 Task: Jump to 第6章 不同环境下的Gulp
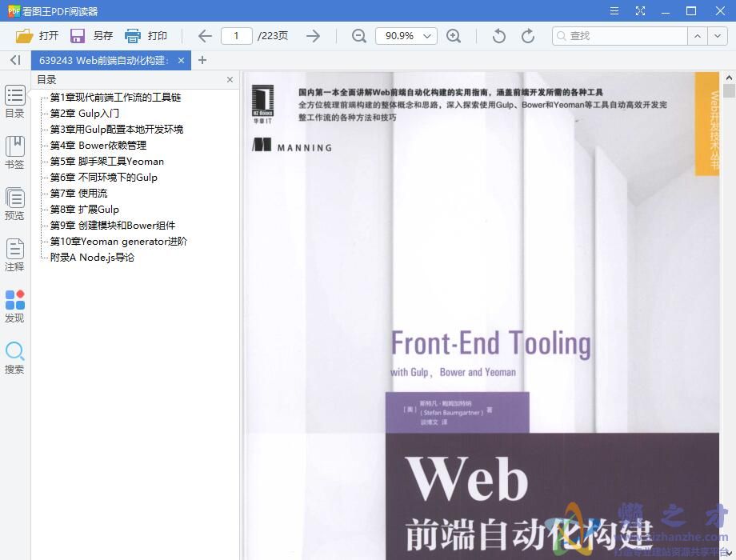pos(104,177)
